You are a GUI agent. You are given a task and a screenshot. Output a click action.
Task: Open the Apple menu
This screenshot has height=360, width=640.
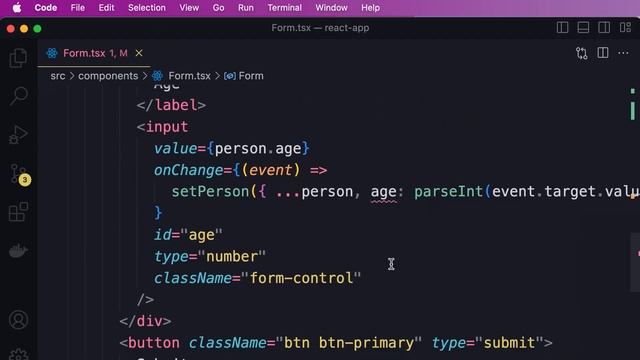point(17,8)
